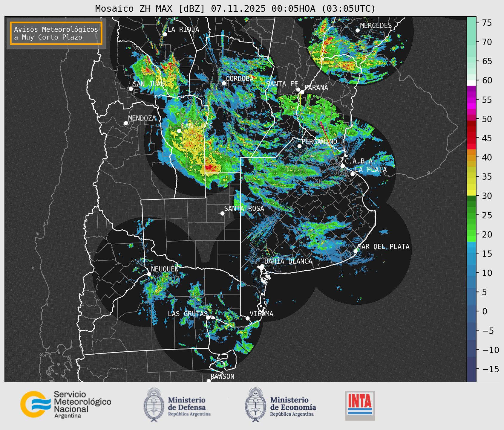Click the 30 dBZ label on the color scale
The width and height of the screenshot is (504, 430).
[x=487, y=196]
